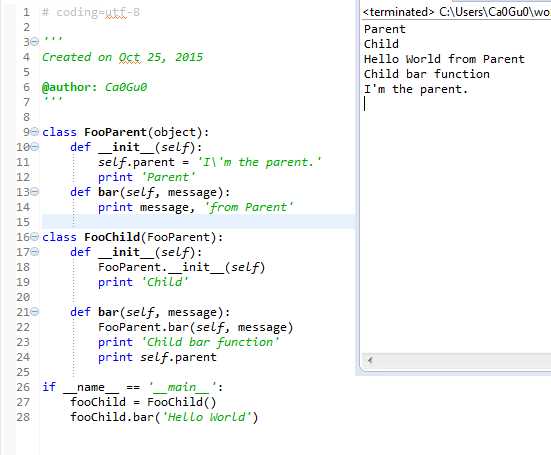
Task: Click the '@author: Ca0Gu0' line
Action: tap(95, 87)
